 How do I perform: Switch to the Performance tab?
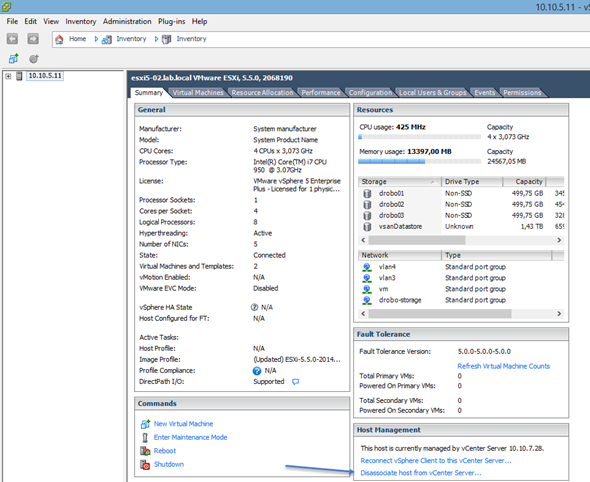tap(321, 93)
